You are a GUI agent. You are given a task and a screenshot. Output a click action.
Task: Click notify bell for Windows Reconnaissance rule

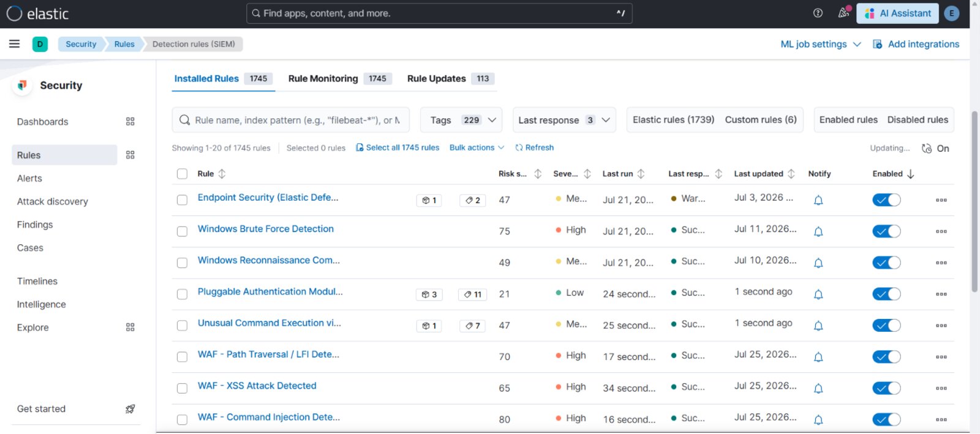(x=818, y=263)
